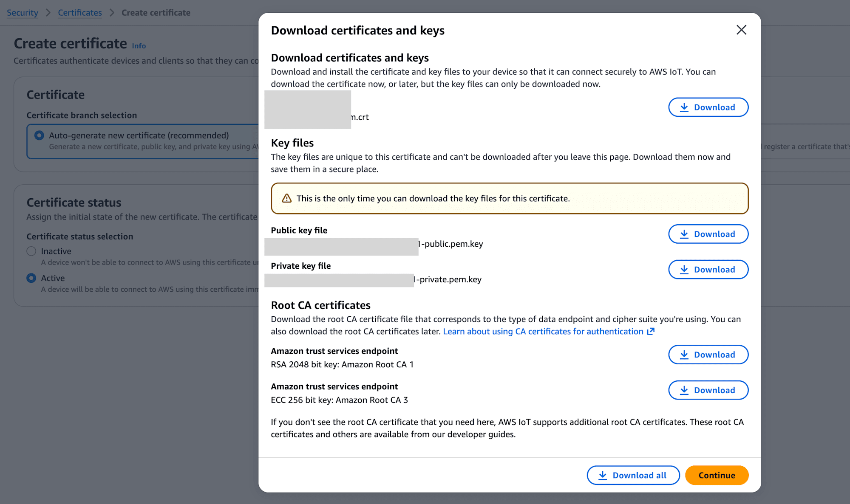850x504 pixels.
Task: Click the warning triangle icon in key alert
Action: pyautogui.click(x=287, y=198)
